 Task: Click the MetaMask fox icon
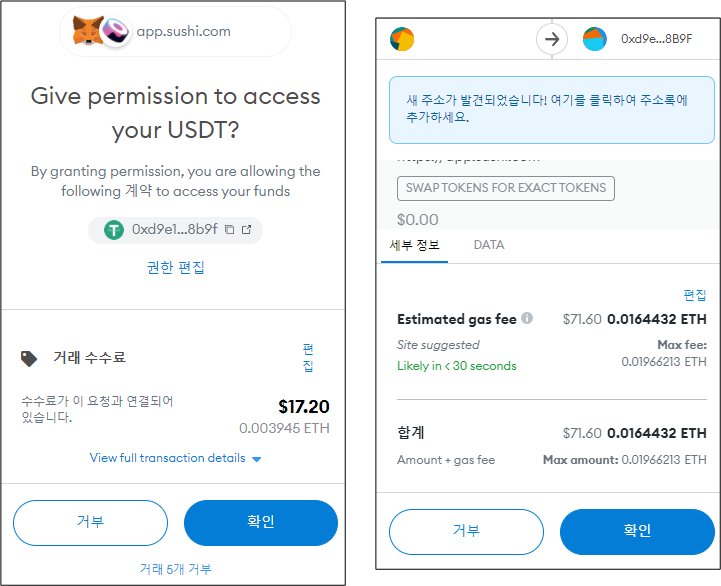[87, 31]
